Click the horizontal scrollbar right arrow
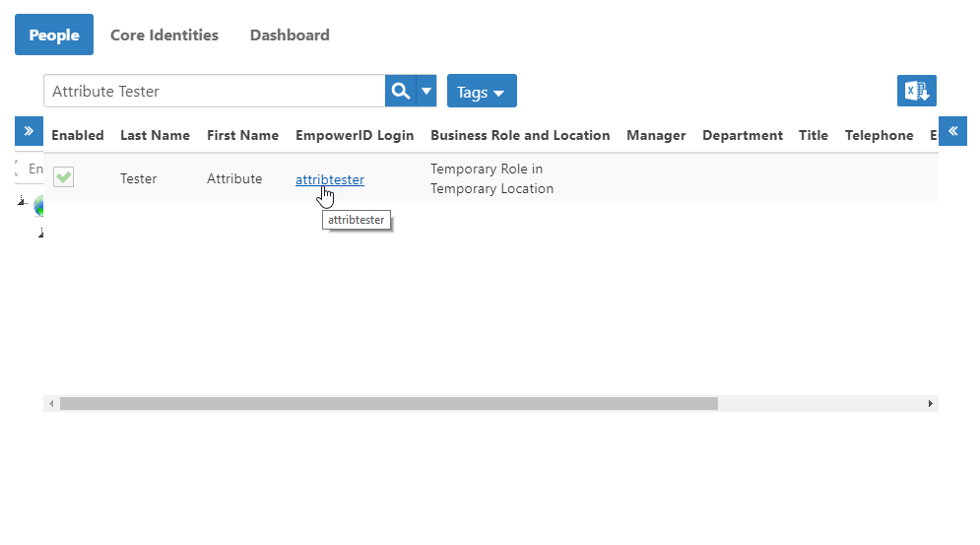Viewport: 980px width, 545px height. tap(931, 404)
